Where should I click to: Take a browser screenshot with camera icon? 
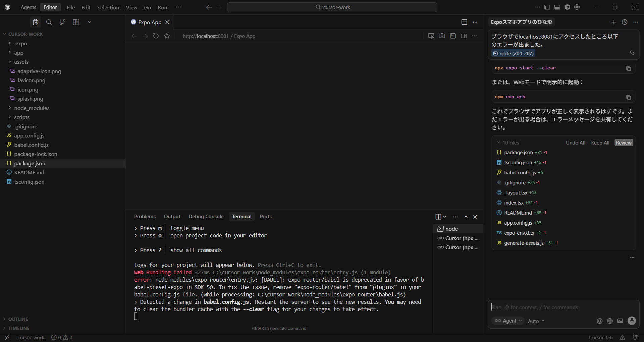[x=442, y=36]
